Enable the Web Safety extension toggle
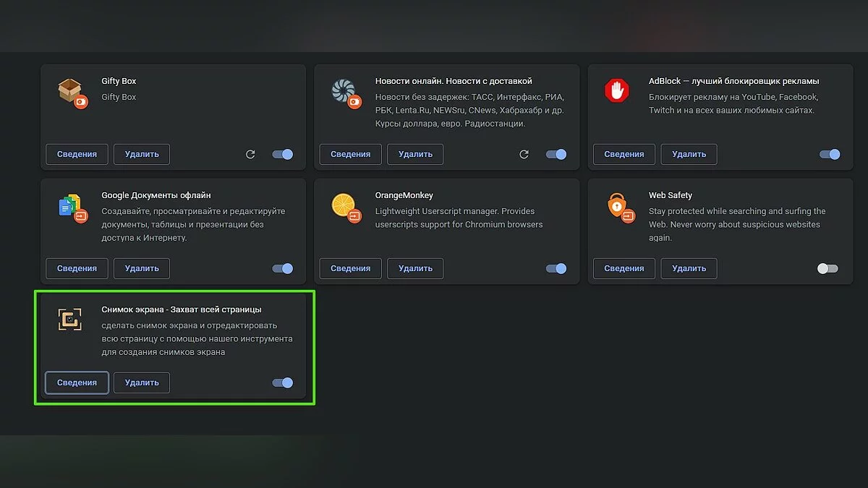868x488 pixels. (827, 268)
